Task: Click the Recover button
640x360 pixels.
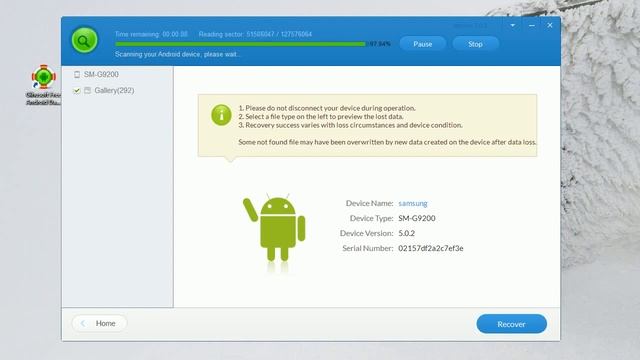Action: pyautogui.click(x=511, y=324)
